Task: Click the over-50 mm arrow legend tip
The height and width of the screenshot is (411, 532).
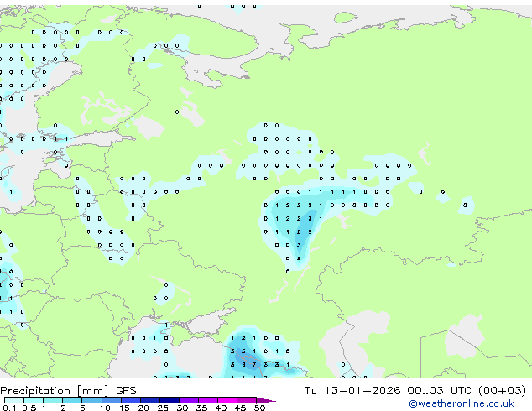Action: pos(266,400)
